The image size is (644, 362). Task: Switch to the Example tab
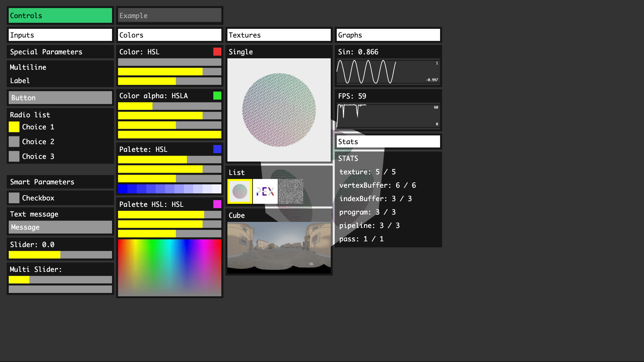[x=169, y=15]
